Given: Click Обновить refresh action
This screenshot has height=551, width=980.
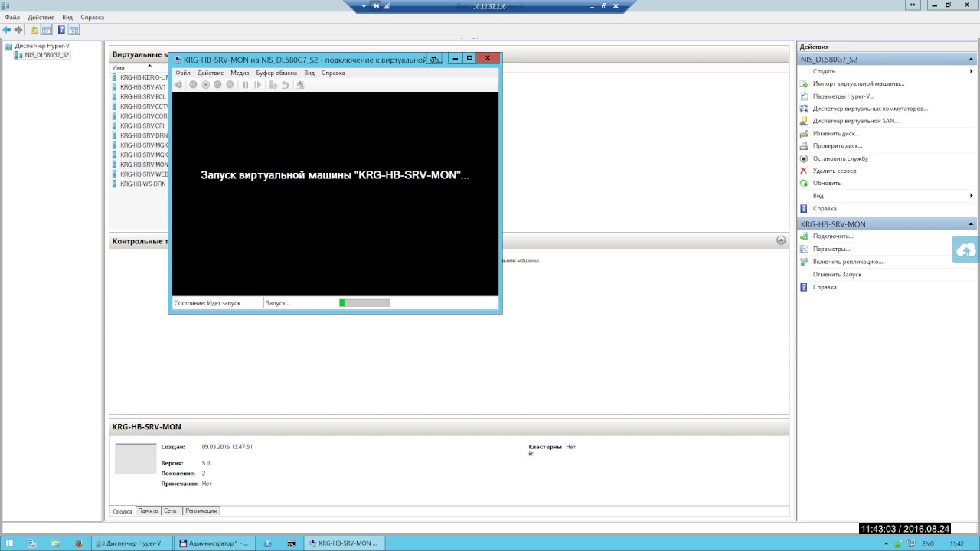Looking at the screenshot, I should pyautogui.click(x=827, y=184).
